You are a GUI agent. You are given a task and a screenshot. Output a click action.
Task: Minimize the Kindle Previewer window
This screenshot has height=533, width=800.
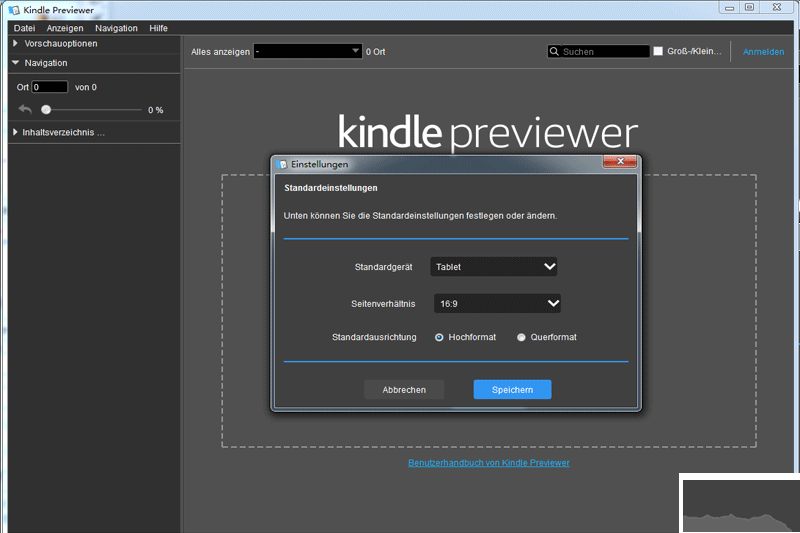(x=730, y=8)
